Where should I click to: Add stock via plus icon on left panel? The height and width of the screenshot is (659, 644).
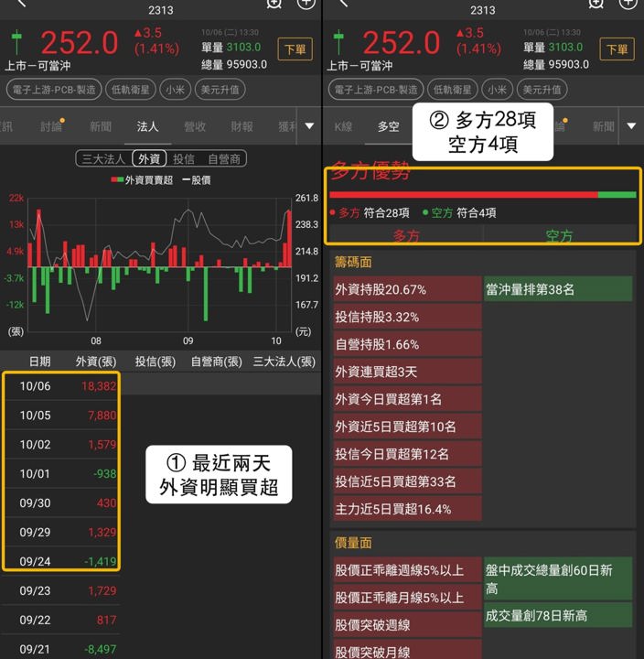pyautogui.click(x=306, y=4)
